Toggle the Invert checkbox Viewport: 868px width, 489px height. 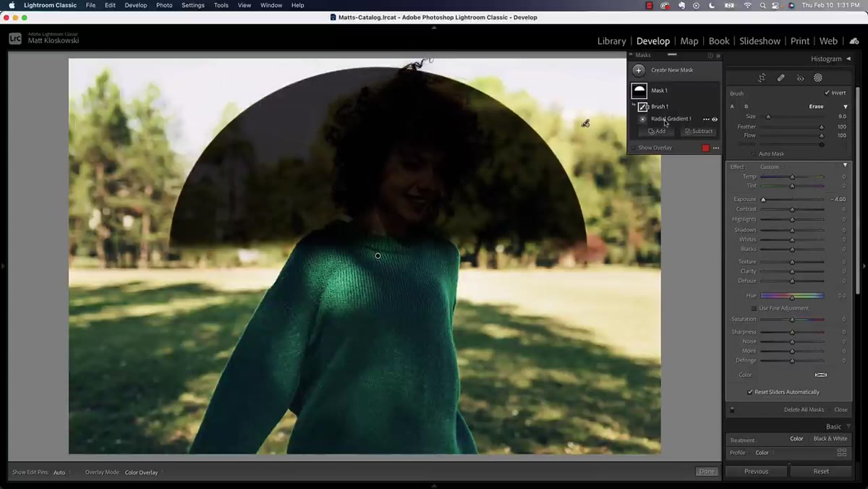coord(827,93)
